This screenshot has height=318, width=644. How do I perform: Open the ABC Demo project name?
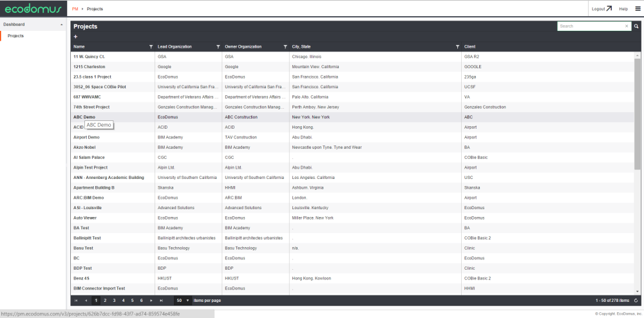coord(84,117)
